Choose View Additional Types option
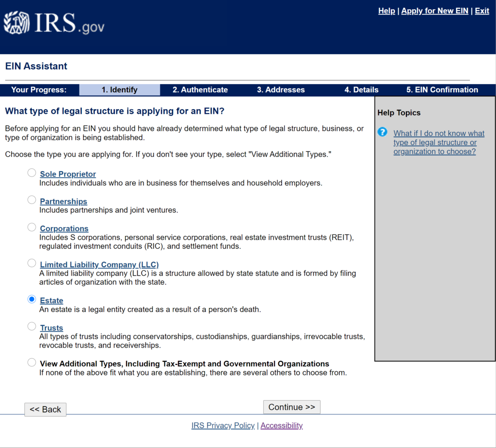This screenshot has width=496, height=448. (x=32, y=362)
